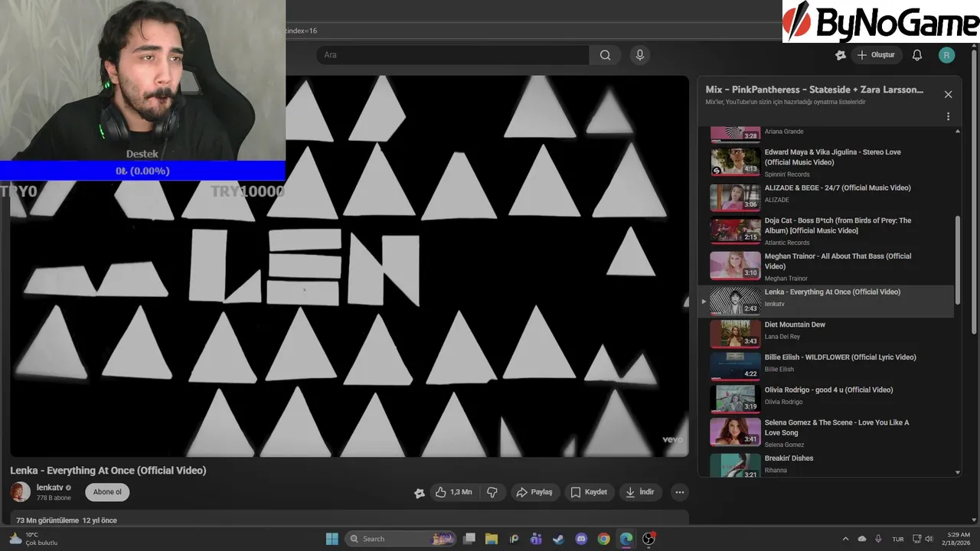This screenshot has width=980, height=551.
Task: Open the weather widget on the taskbar
Action: pos(32,539)
